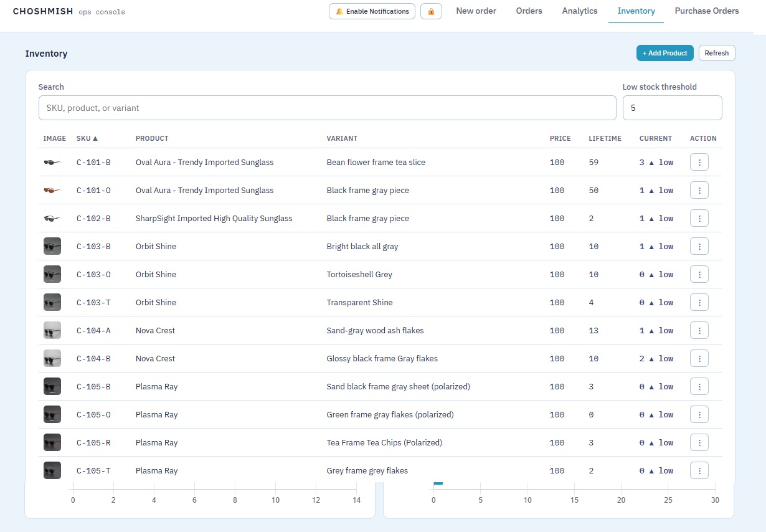This screenshot has height=532, width=766.
Task: Click the 'Transparent Shine' variant cell
Action: [x=360, y=302]
